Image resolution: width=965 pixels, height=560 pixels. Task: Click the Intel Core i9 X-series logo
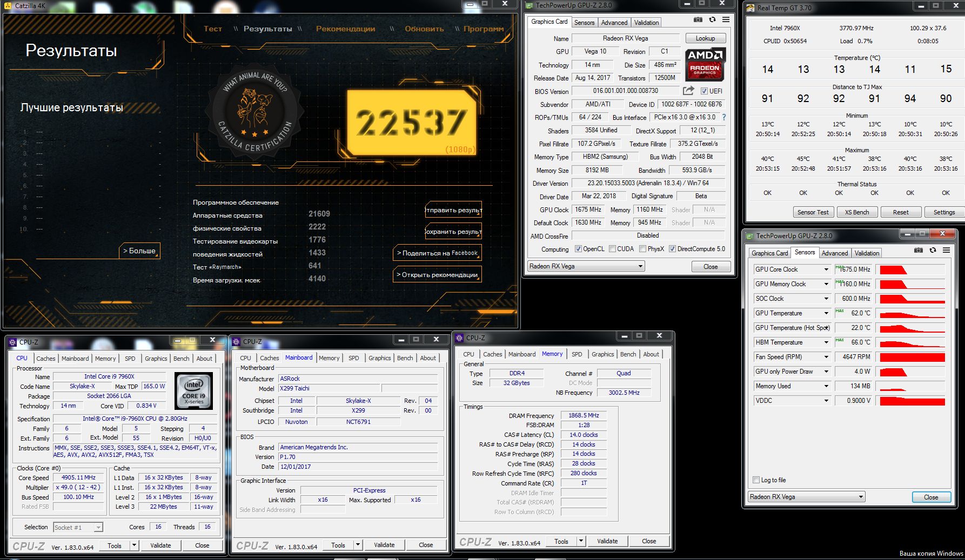tap(193, 391)
